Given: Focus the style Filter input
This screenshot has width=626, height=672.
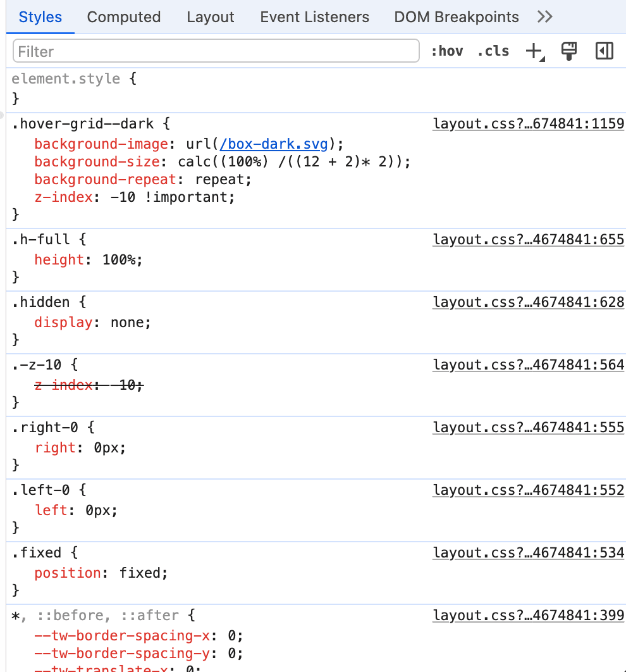Looking at the screenshot, I should 215,51.
